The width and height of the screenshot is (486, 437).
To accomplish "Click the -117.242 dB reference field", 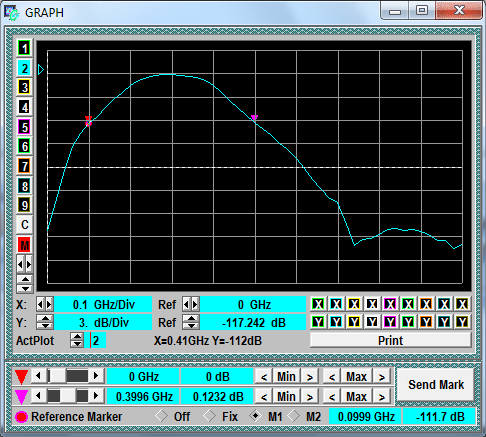I will [x=253, y=322].
